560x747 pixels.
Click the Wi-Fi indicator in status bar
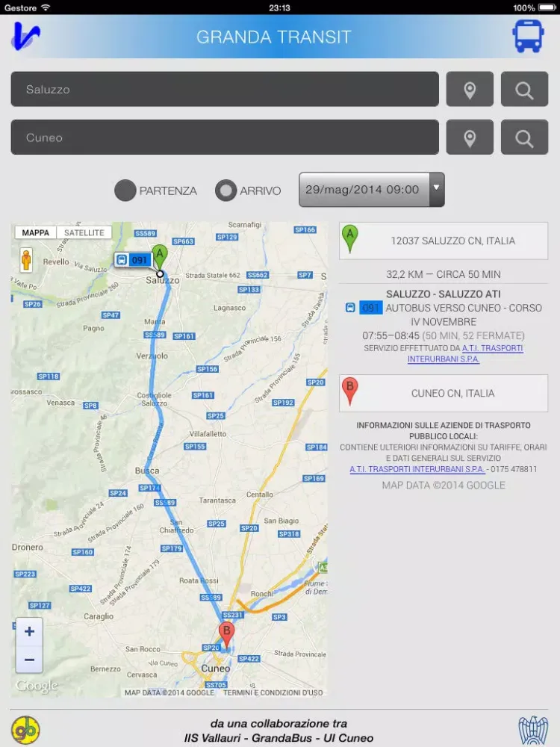pos(46,7)
